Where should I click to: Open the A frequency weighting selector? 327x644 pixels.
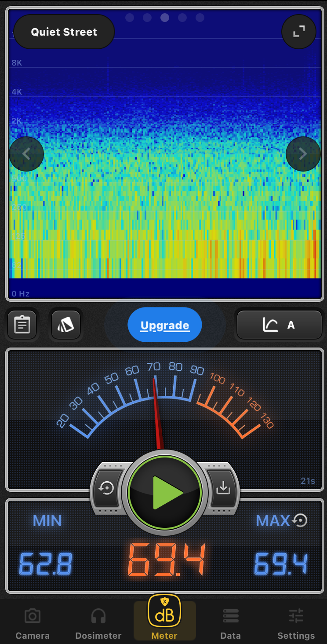[280, 325]
